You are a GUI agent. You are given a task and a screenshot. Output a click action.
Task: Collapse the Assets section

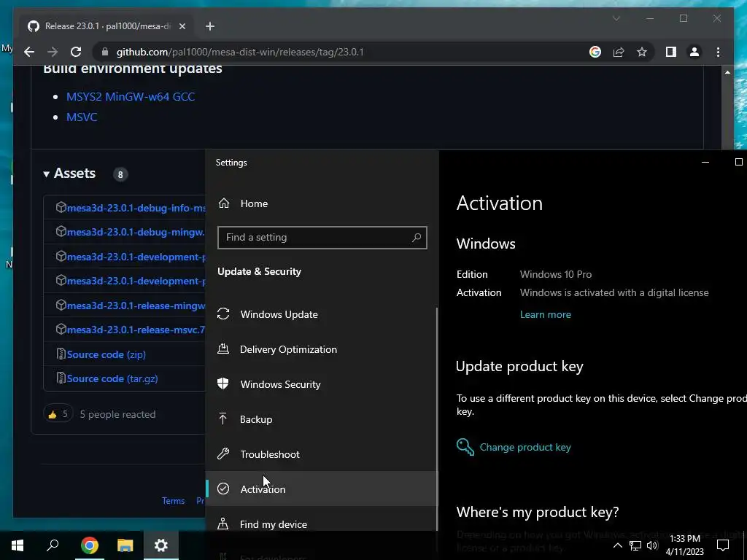coord(69,174)
